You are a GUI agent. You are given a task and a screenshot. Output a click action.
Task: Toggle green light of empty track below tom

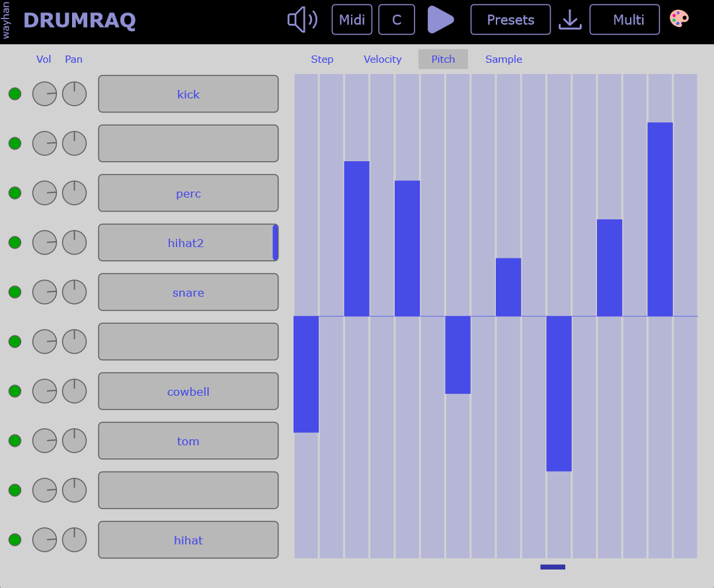click(15, 490)
